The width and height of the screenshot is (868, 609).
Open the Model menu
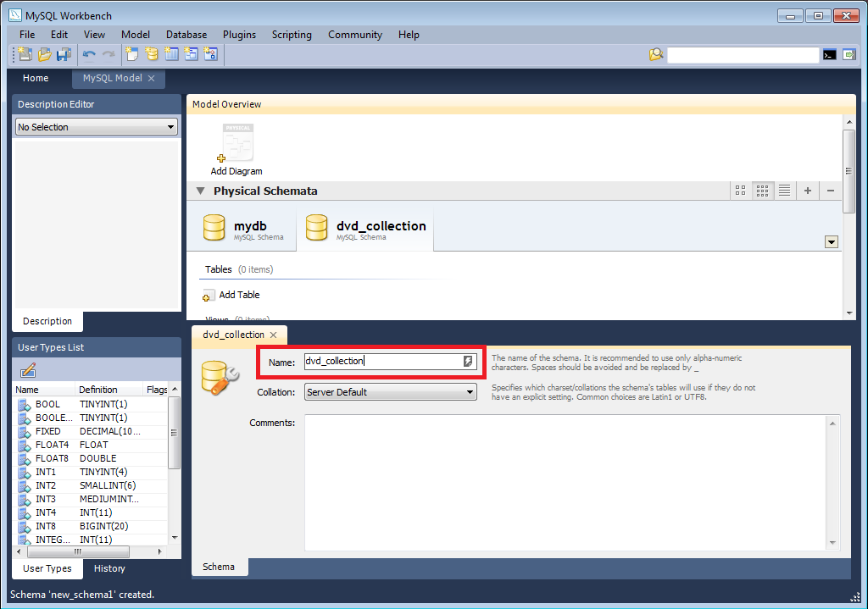136,35
